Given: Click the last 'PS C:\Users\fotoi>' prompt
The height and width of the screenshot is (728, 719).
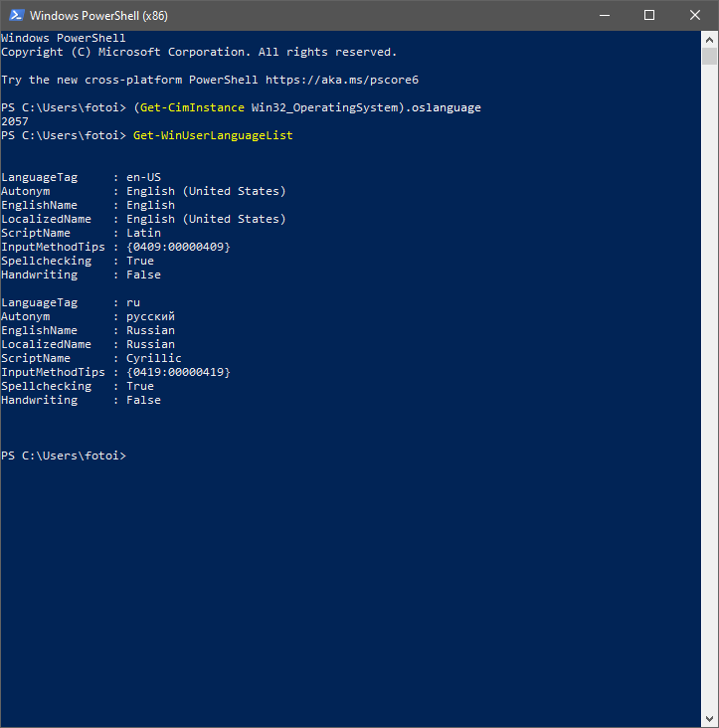Looking at the screenshot, I should [x=64, y=455].
